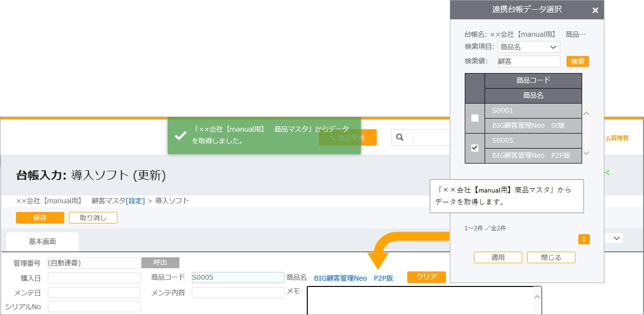
Task: Select the BIG顧客管理Neo P2P版 cell in dialog
Action: [x=533, y=155]
